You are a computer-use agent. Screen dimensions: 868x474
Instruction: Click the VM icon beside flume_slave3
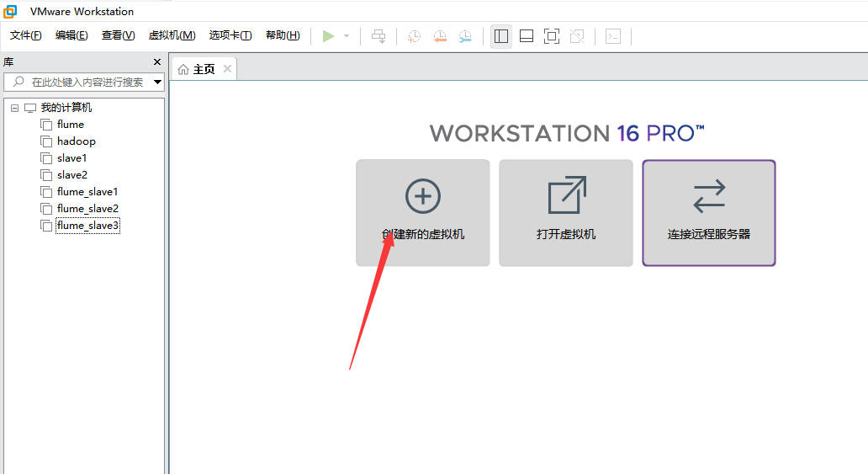click(x=46, y=226)
